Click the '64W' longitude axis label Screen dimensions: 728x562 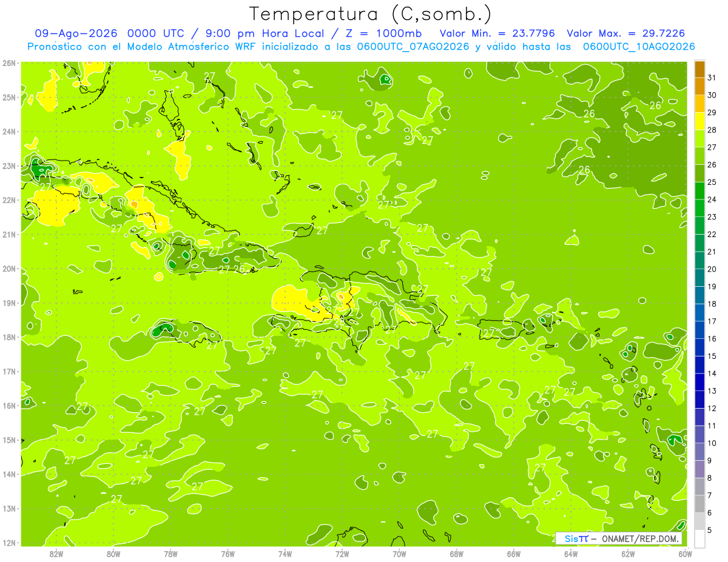[571, 554]
